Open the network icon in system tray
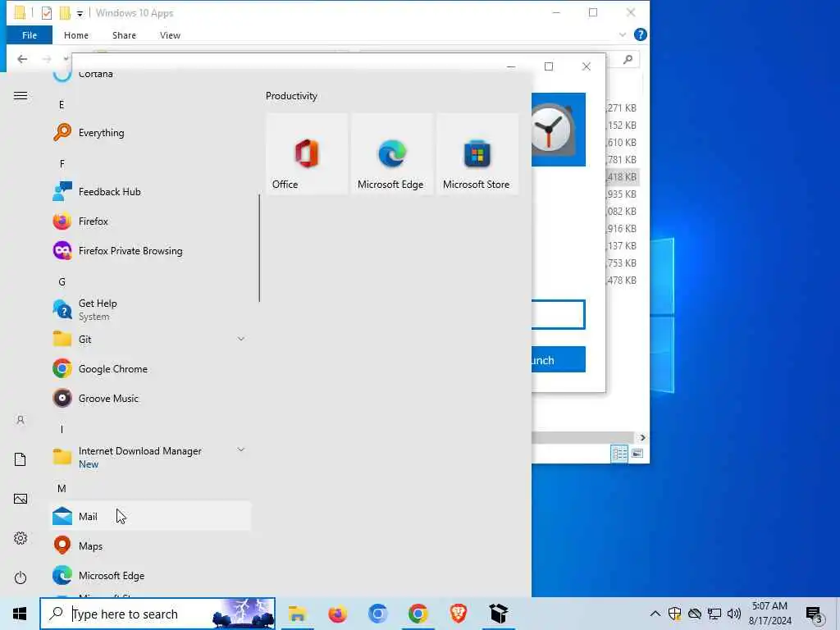This screenshot has height=630, width=840. [x=714, y=614]
